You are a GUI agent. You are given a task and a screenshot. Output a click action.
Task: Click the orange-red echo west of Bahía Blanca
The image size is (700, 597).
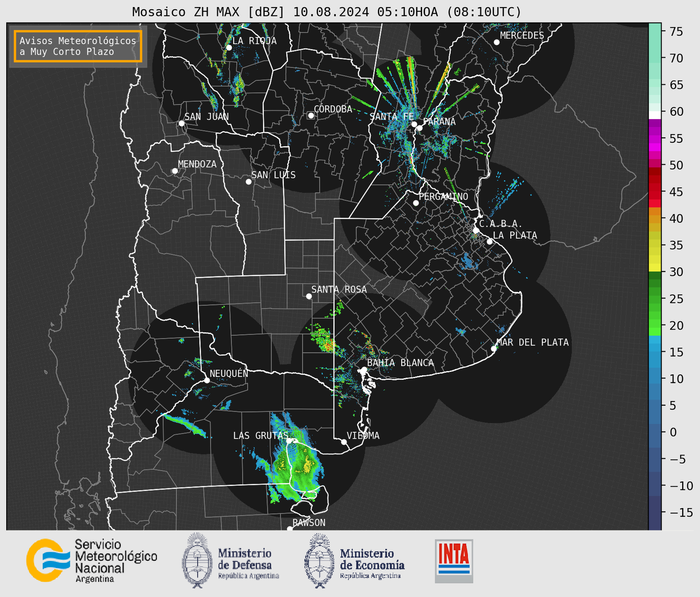tap(329, 345)
